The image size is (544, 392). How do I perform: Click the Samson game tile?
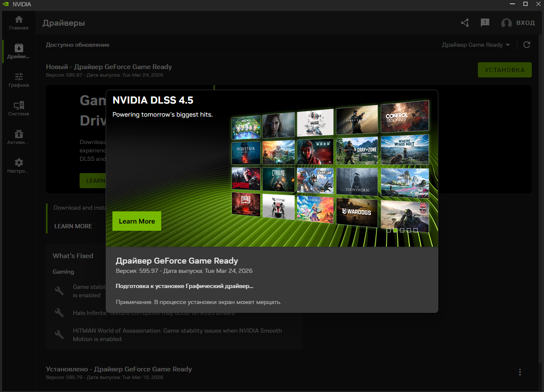246,179
